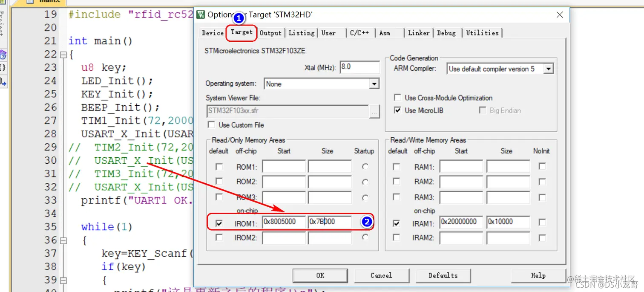644x292 pixels.
Task: Toggle the IROM1 default checkbox
Action: [219, 223]
